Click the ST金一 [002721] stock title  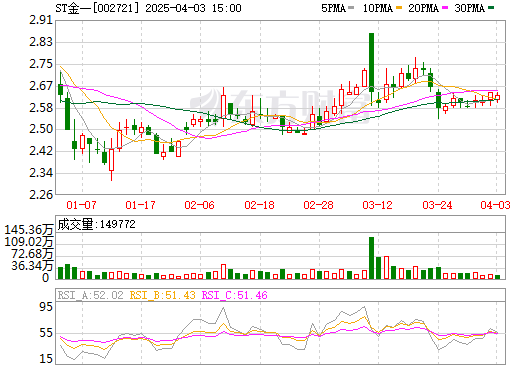click(x=97, y=8)
